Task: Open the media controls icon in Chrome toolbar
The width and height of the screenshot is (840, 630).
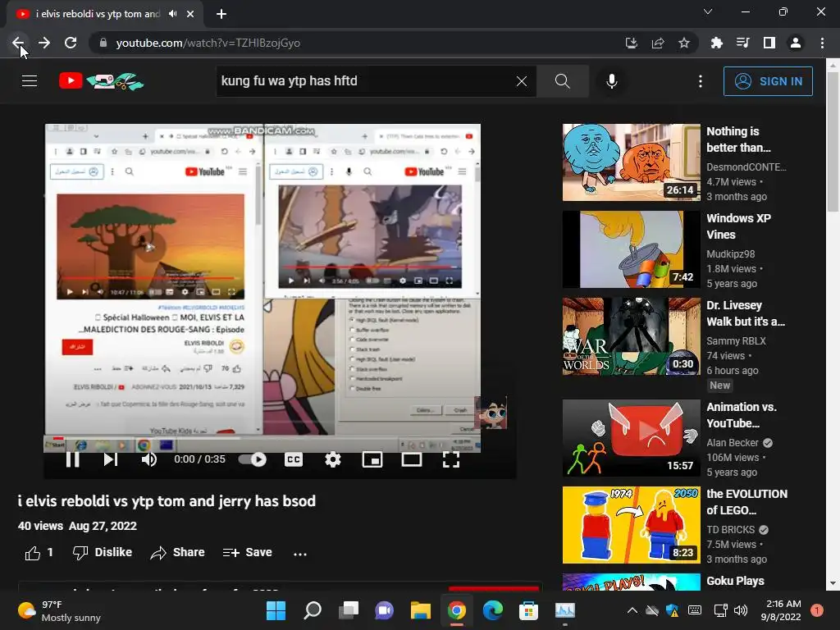Action: coord(743,43)
